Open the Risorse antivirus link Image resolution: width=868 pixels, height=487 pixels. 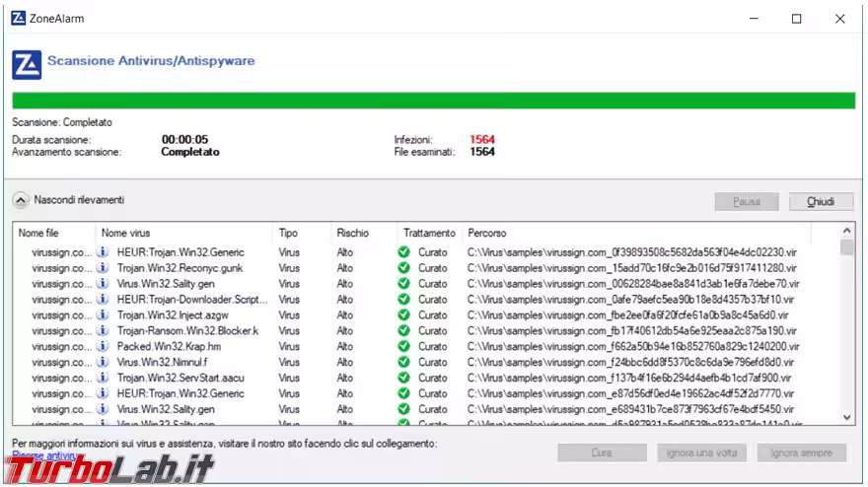[45, 455]
